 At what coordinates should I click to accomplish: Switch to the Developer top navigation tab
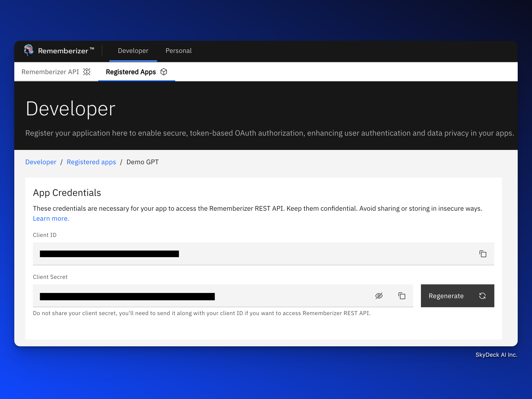133,51
